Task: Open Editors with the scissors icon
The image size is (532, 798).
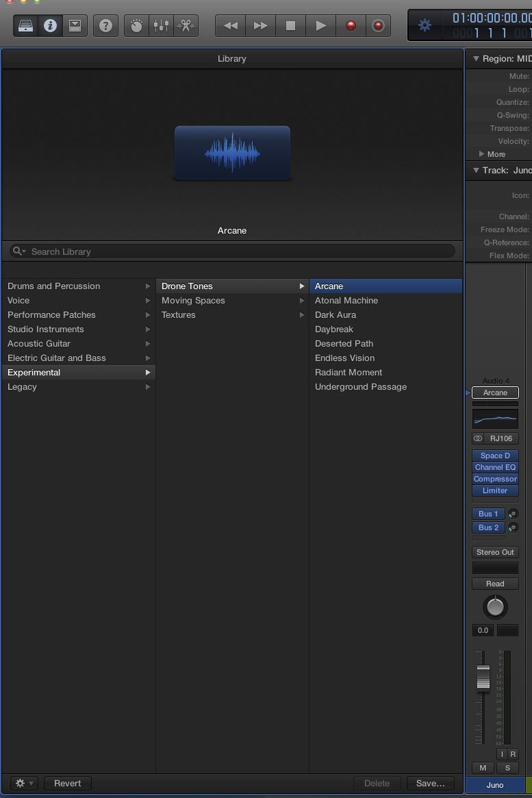Action: 185,26
